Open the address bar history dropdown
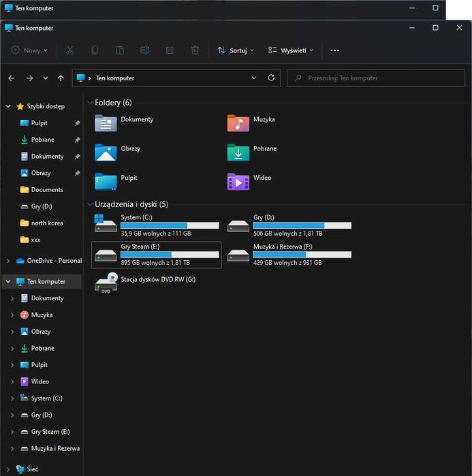Image resolution: width=472 pixels, height=476 pixels. click(254, 78)
